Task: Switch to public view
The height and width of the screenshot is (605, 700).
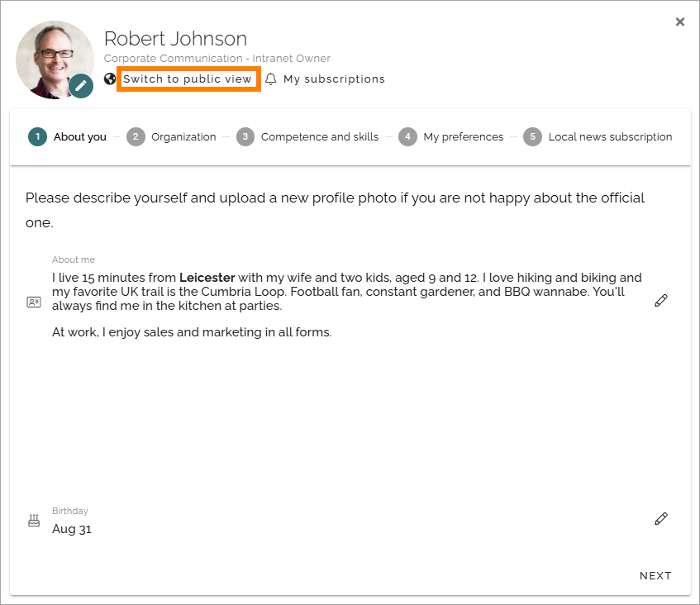Action: pyautogui.click(x=188, y=79)
